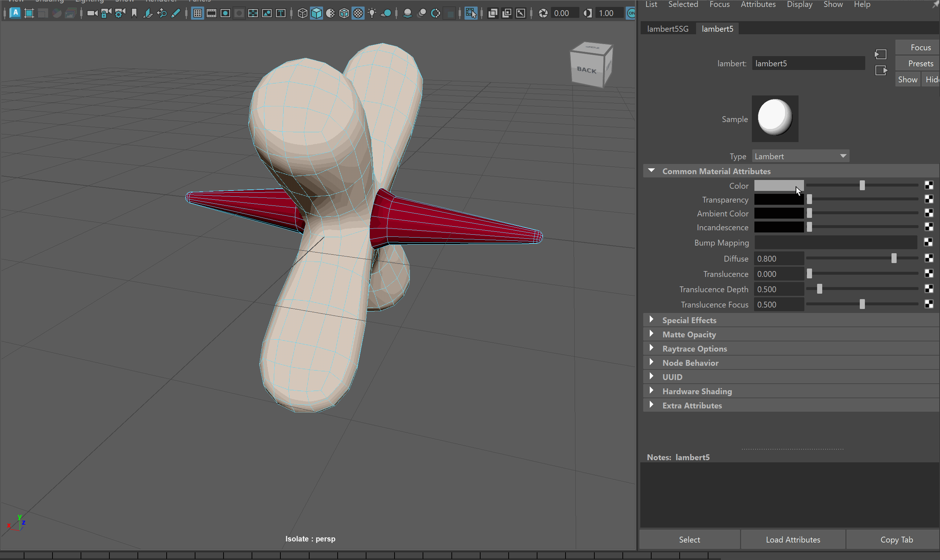Toggle the isolate select icon

coord(471,13)
